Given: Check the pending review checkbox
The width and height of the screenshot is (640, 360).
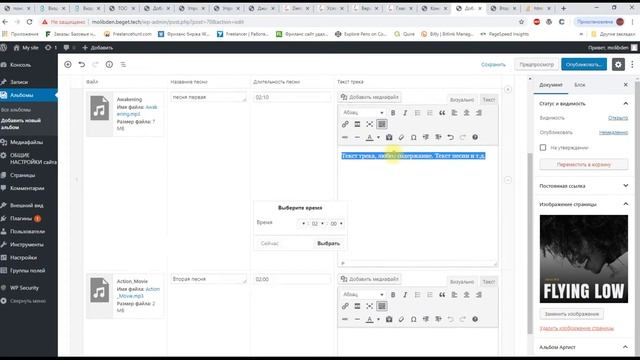Looking at the screenshot, I should (x=543, y=147).
